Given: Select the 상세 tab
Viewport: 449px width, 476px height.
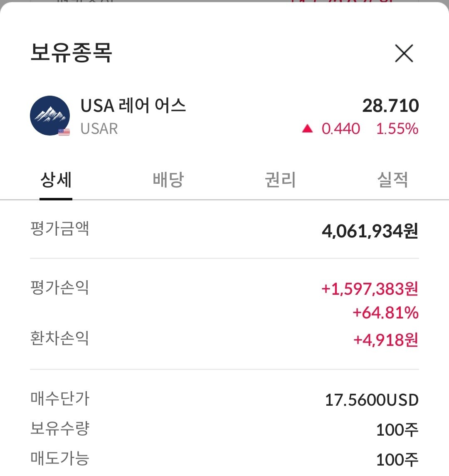Looking at the screenshot, I should [56, 180].
